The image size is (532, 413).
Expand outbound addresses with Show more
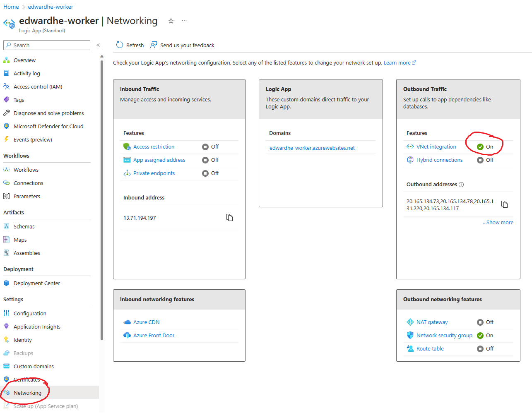coord(498,223)
